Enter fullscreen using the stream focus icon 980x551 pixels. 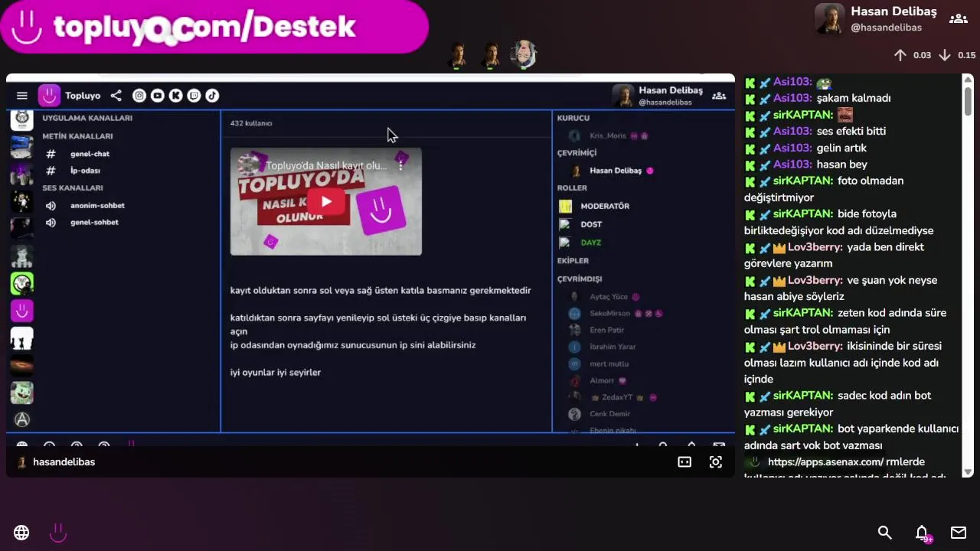(716, 462)
